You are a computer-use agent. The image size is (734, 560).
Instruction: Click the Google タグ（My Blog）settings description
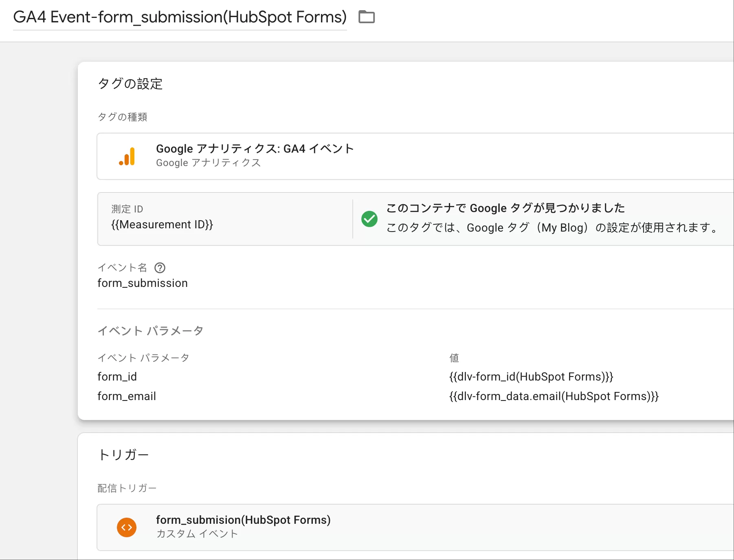tap(553, 227)
